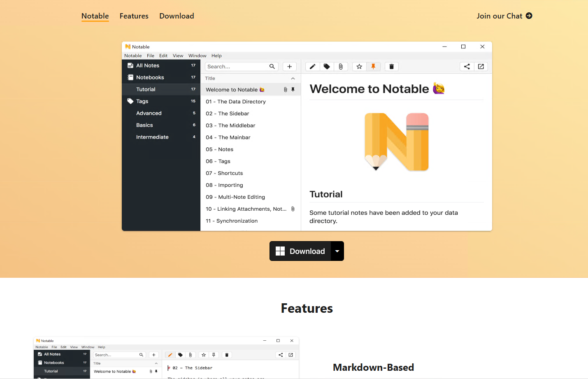The height and width of the screenshot is (379, 588).
Task: Click the Notebooks icon in top sidebar
Action: pos(130,77)
